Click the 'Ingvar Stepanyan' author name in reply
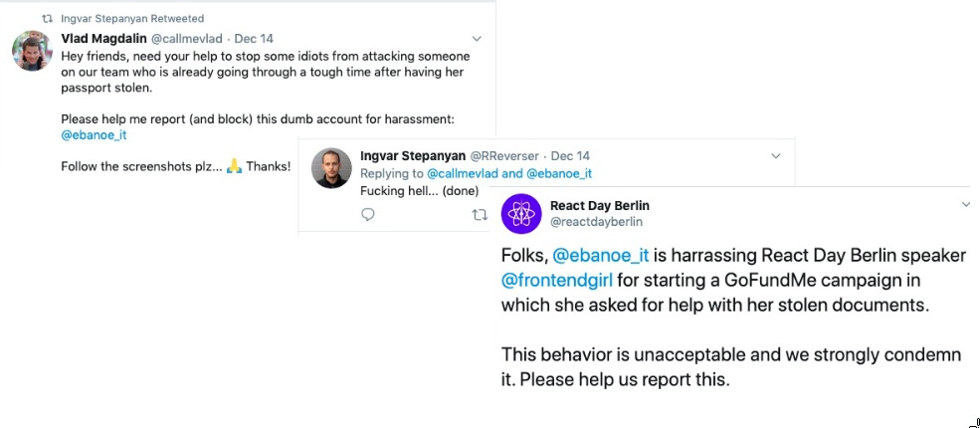The height and width of the screenshot is (428, 980). coord(412,156)
